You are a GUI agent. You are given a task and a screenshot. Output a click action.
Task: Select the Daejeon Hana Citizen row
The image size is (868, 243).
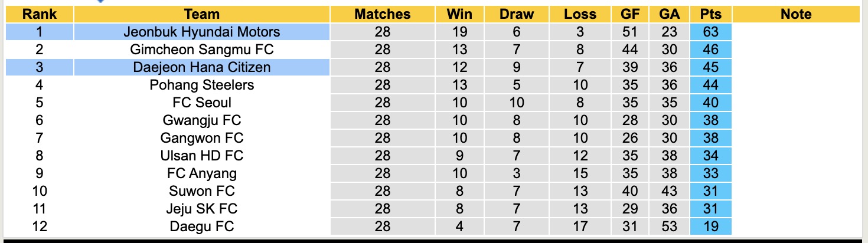202,67
